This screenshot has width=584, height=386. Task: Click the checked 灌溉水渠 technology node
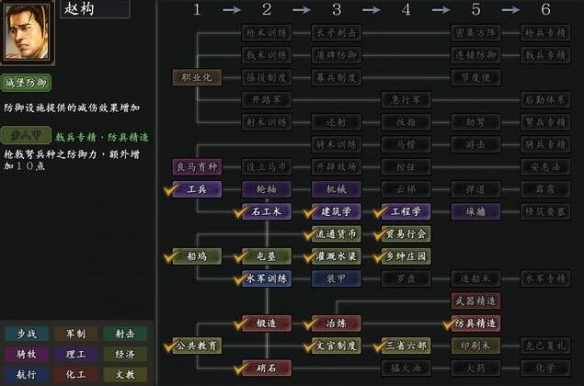336,256
